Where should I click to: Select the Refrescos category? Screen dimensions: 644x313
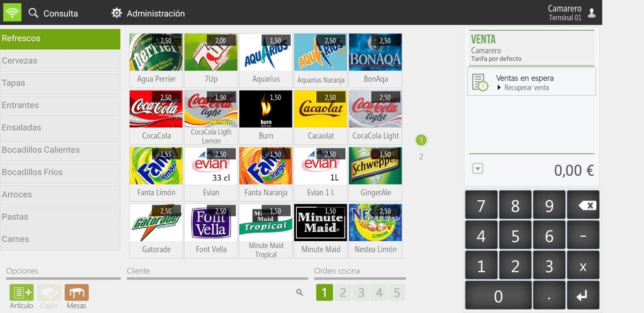pyautogui.click(x=60, y=38)
